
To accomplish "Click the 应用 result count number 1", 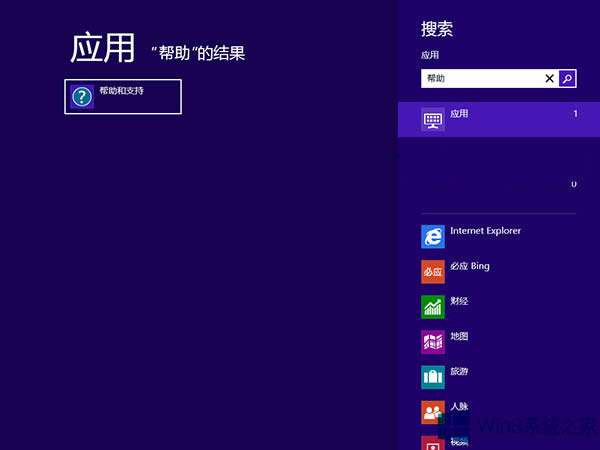I will (575, 114).
